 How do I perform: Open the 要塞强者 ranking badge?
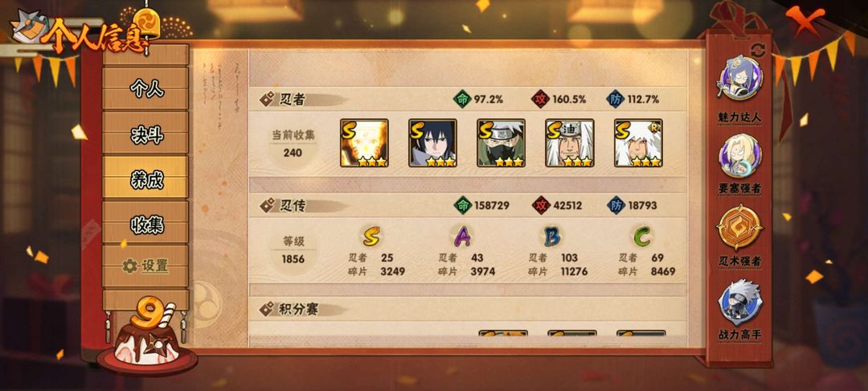[x=739, y=155]
